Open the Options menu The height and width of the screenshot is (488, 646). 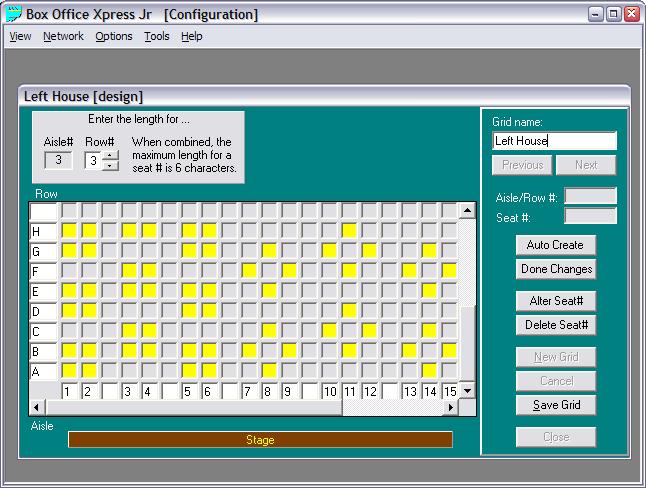(114, 36)
